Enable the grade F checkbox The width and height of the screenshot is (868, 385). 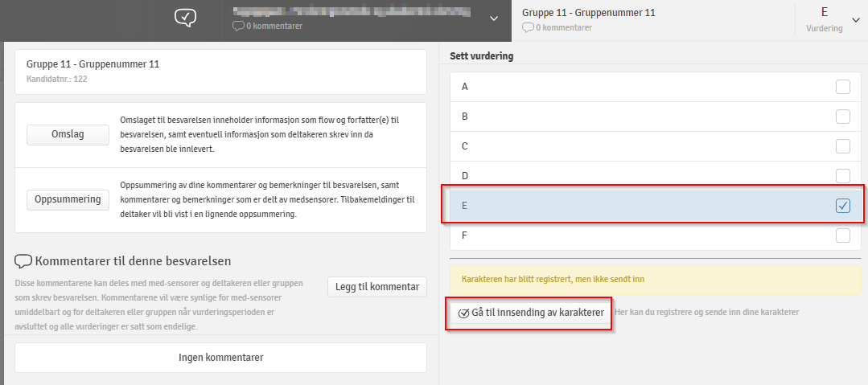tap(842, 236)
